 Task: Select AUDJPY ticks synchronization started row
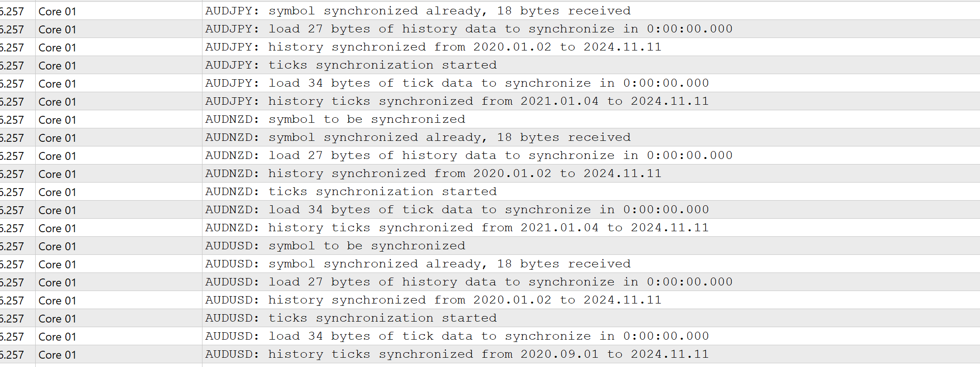pyautogui.click(x=490, y=65)
